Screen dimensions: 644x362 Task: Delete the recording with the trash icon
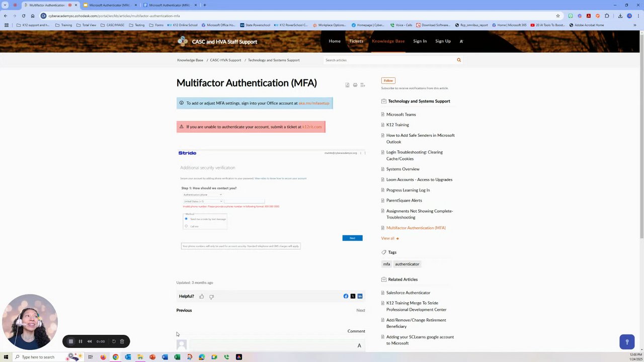point(122,341)
